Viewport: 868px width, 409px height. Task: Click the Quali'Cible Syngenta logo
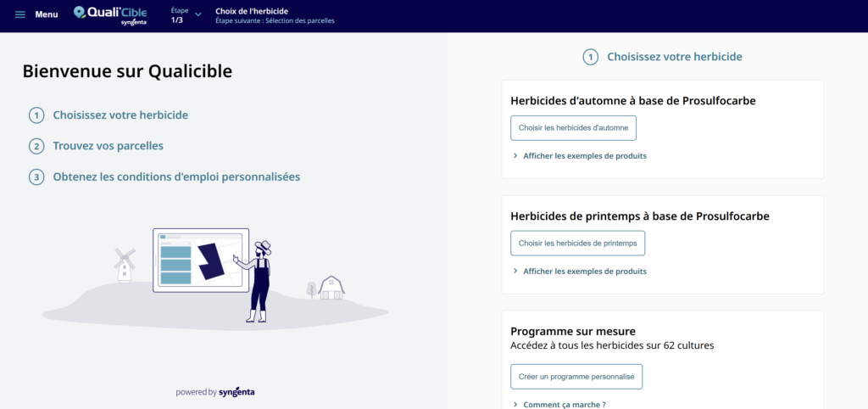[110, 14]
